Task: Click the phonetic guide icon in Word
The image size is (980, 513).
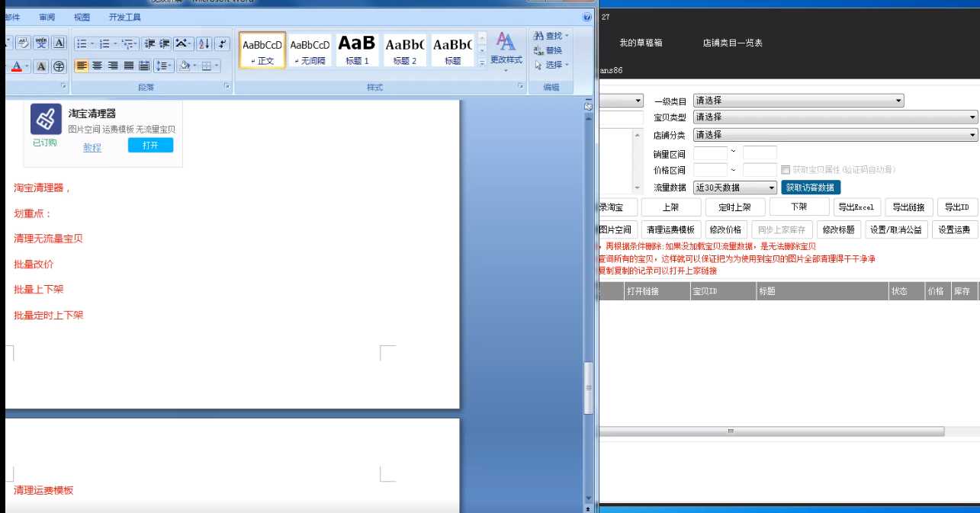Action: 40,43
